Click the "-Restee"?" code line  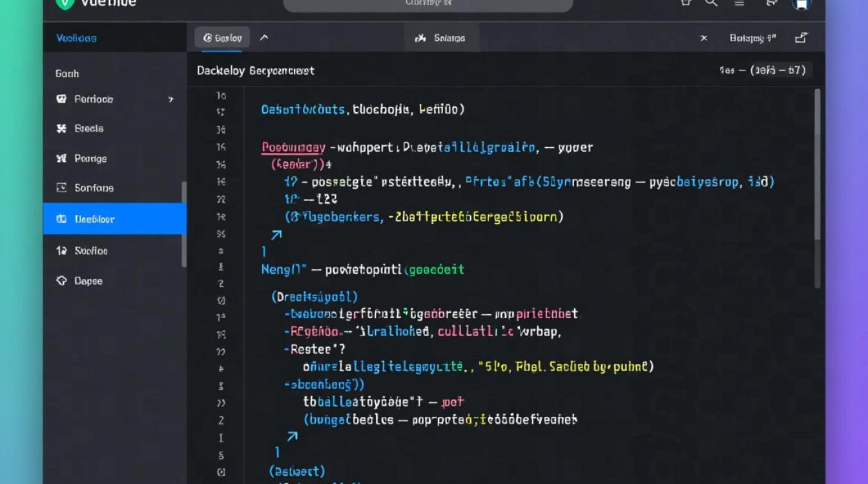(x=315, y=349)
